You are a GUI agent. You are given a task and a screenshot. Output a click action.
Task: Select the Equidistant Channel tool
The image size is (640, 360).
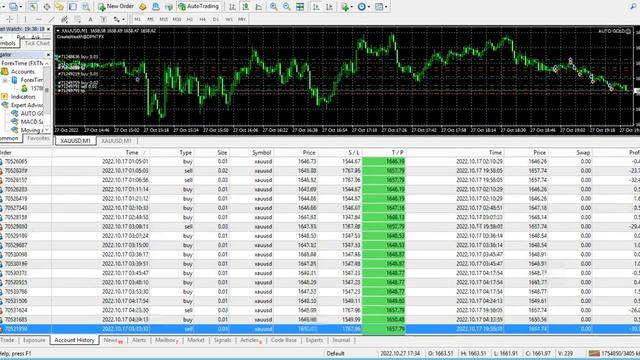click(x=64, y=19)
